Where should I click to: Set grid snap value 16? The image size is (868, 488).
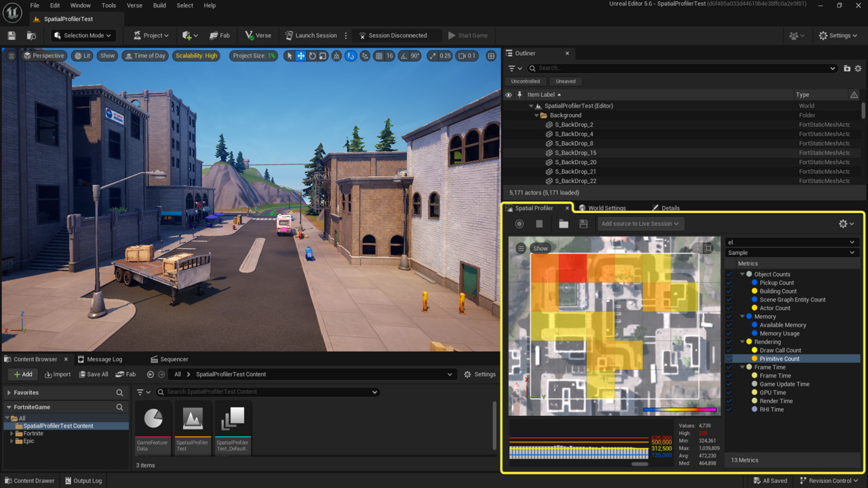pyautogui.click(x=390, y=56)
